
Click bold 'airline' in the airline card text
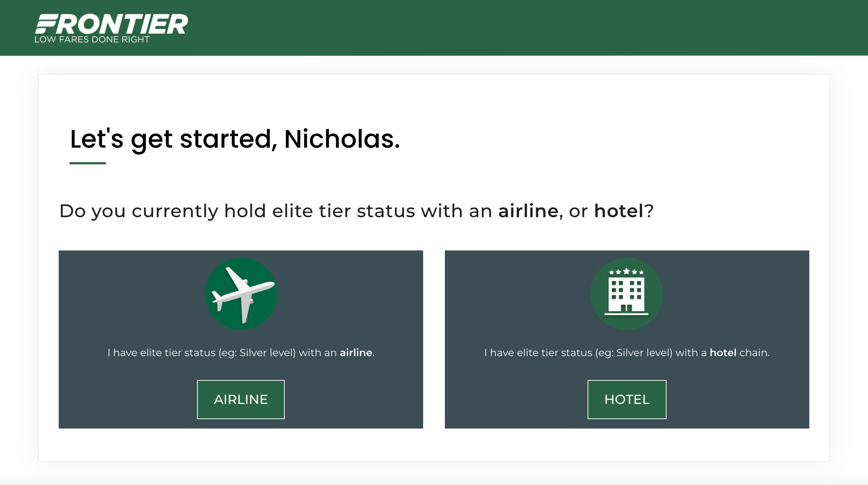(356, 353)
